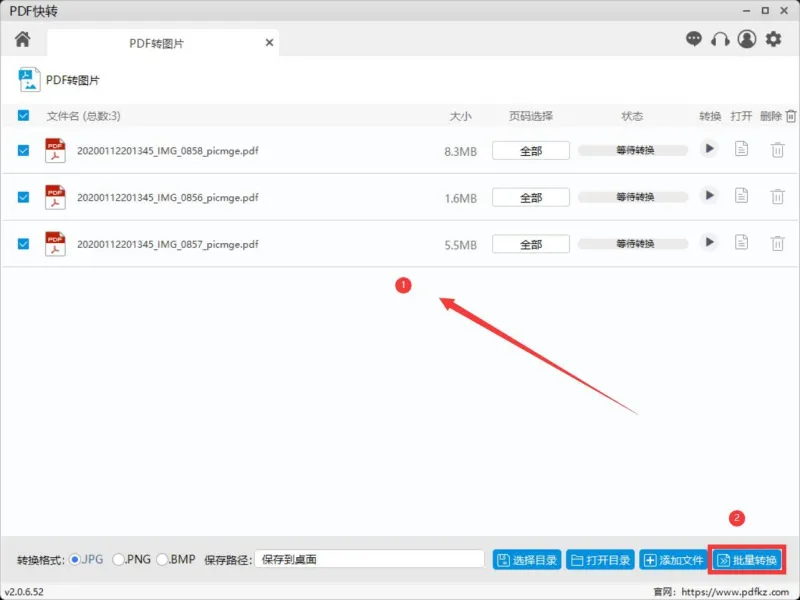Start converting IMG_0856_picmge.pdf with play icon
The width and height of the screenshot is (800, 600).
[709, 195]
